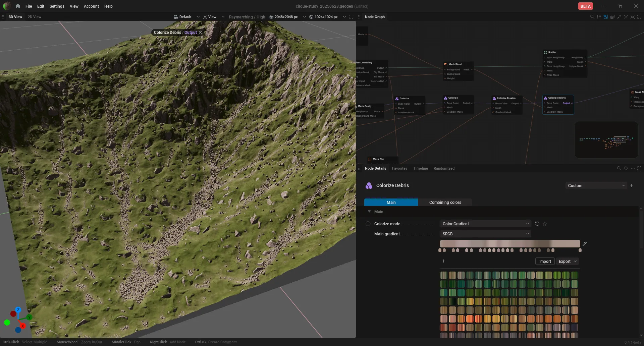Open the Settings menu
This screenshot has height=346, width=644.
pos(57,6)
